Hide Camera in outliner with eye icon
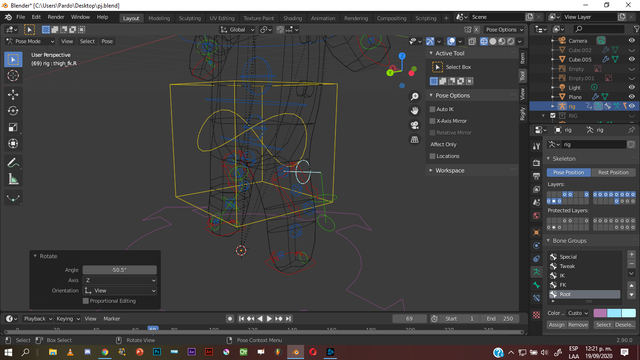 [x=631, y=40]
